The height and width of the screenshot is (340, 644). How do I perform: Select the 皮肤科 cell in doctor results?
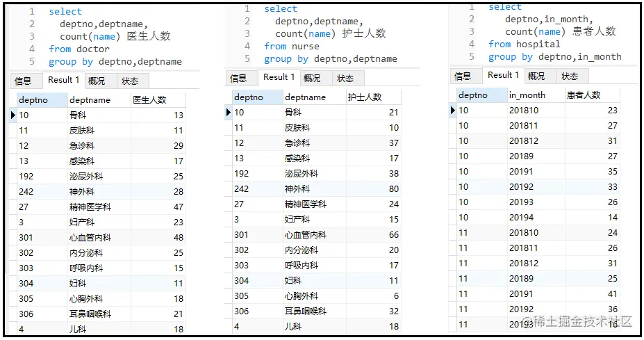tap(99, 130)
